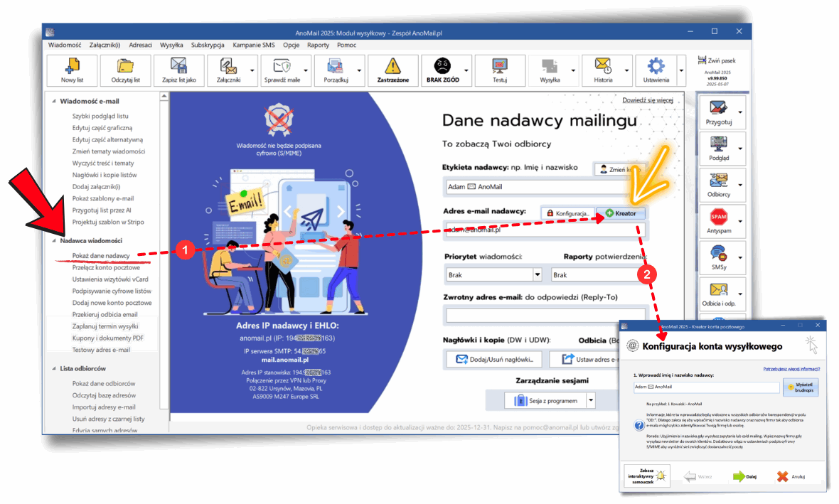Image resolution: width=839 pixels, height=504 pixels.
Task: Open the Kampanie SMS menu
Action: (254, 45)
